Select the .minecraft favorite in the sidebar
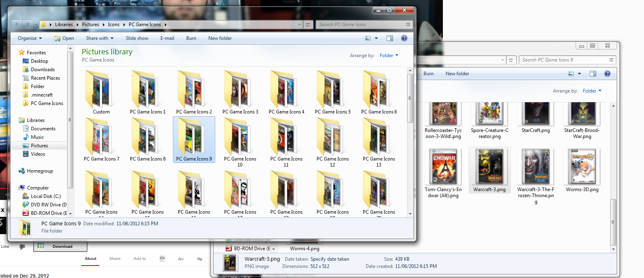644x278 pixels. [x=42, y=95]
